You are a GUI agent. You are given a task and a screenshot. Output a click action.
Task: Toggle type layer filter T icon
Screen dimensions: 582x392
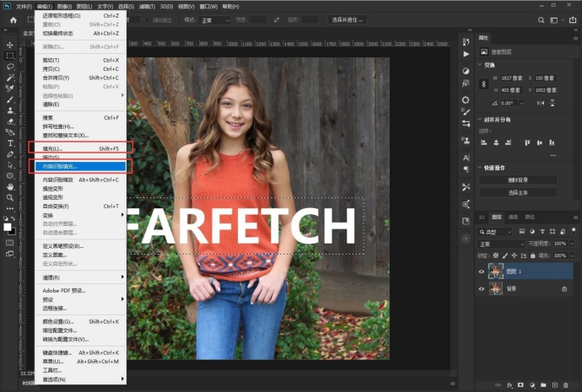[x=542, y=232]
